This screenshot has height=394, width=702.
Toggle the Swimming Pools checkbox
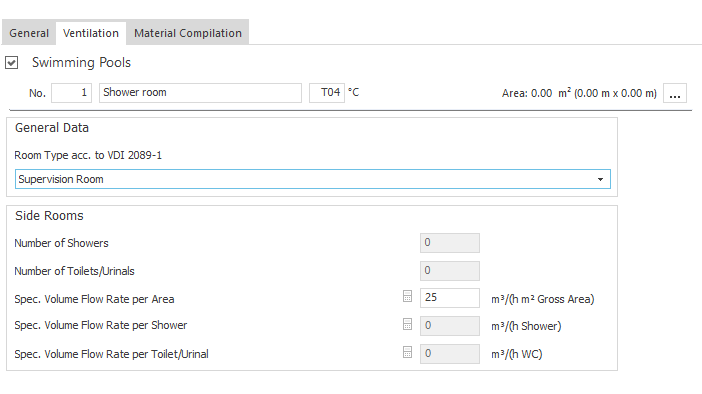pyautogui.click(x=12, y=63)
